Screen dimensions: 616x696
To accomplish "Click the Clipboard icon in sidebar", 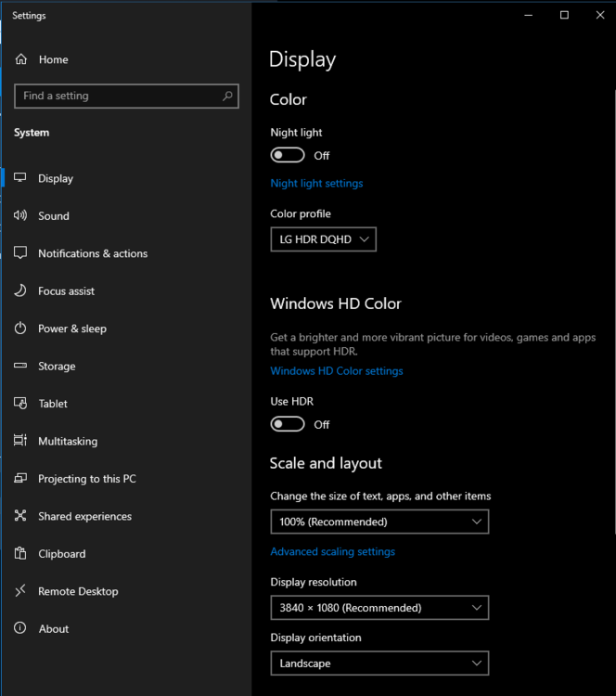I will [21, 554].
